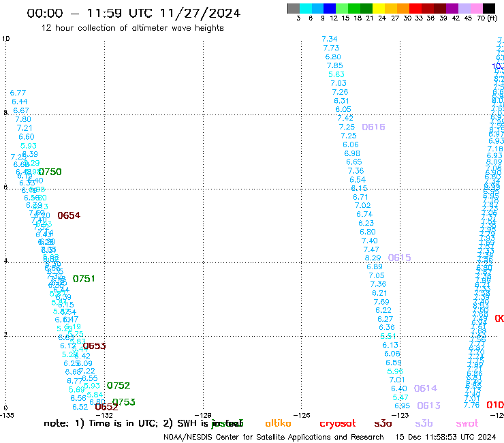The image size is (504, 443).
Task: Click the 7.73 wave height value
Action: [x=331, y=48]
